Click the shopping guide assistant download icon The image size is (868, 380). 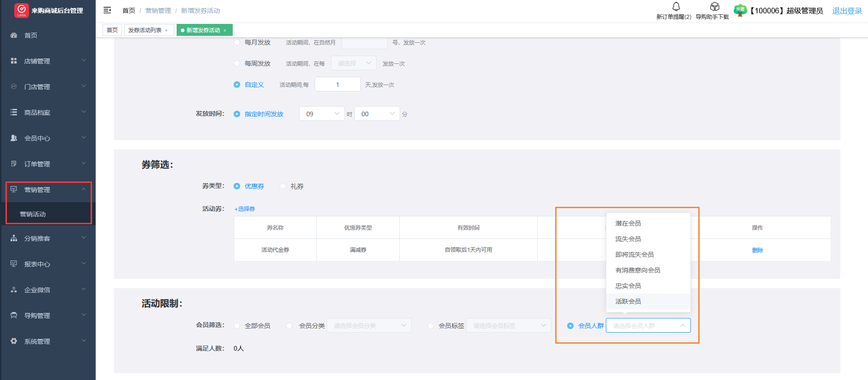click(714, 7)
